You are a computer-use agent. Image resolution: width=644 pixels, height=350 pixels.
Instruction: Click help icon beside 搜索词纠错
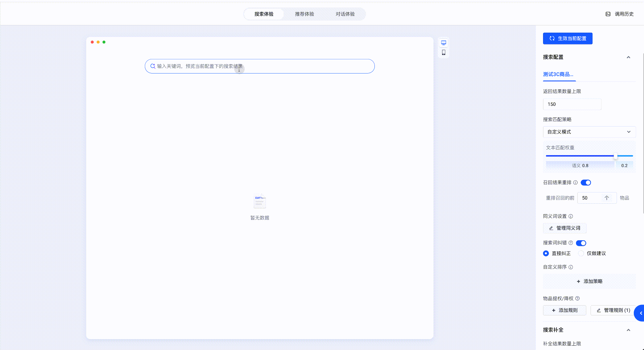pyautogui.click(x=571, y=243)
